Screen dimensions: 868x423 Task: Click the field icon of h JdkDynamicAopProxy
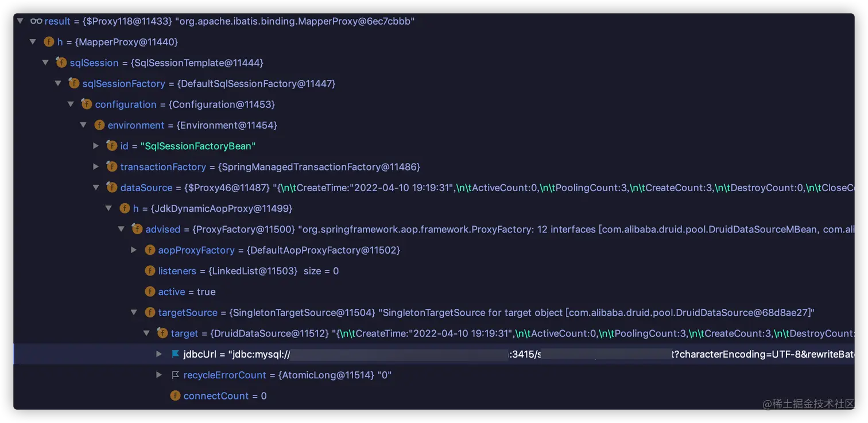tap(125, 208)
